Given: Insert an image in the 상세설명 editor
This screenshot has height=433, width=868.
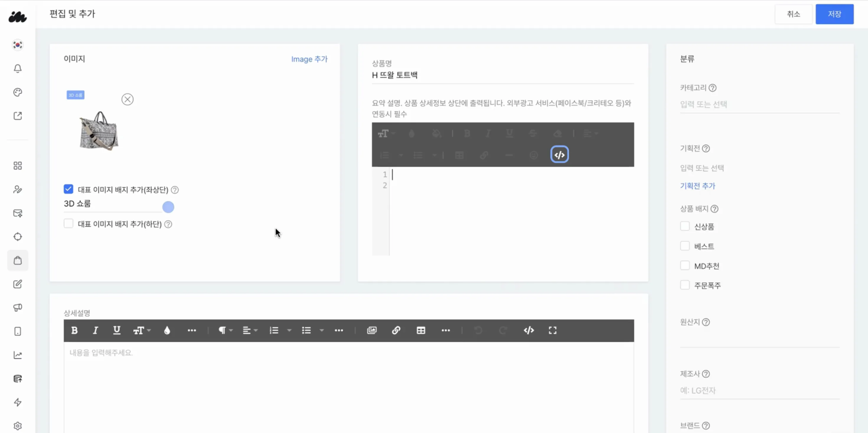Looking at the screenshot, I should tap(372, 331).
